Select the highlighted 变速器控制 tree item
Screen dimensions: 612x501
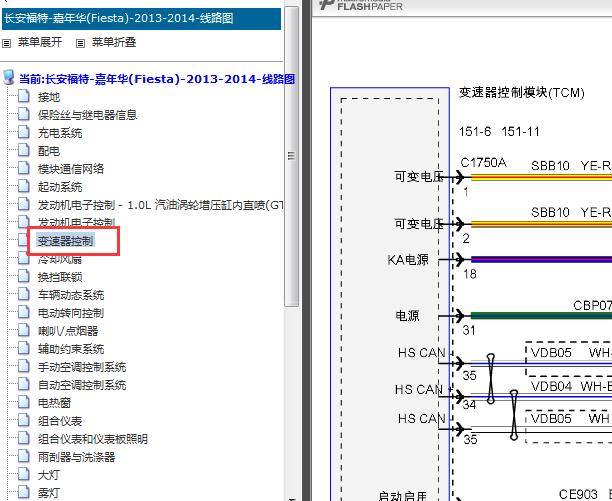tap(65, 241)
